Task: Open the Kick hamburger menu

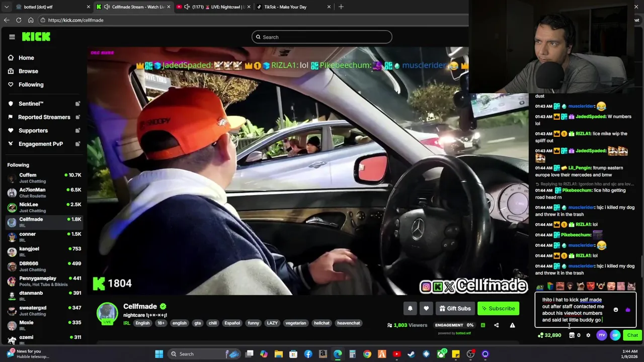Action: (12, 37)
